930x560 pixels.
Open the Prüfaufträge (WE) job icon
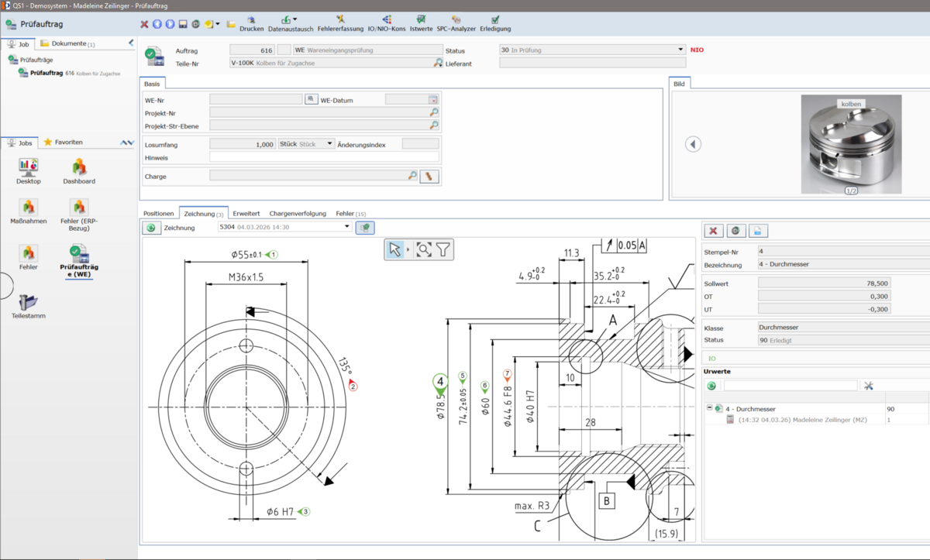point(79,261)
